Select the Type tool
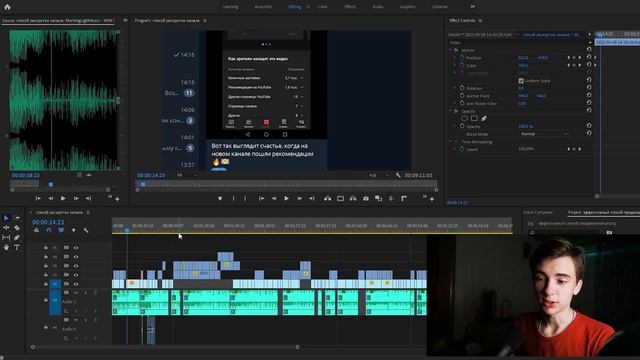The height and width of the screenshot is (360, 640). click(x=17, y=247)
